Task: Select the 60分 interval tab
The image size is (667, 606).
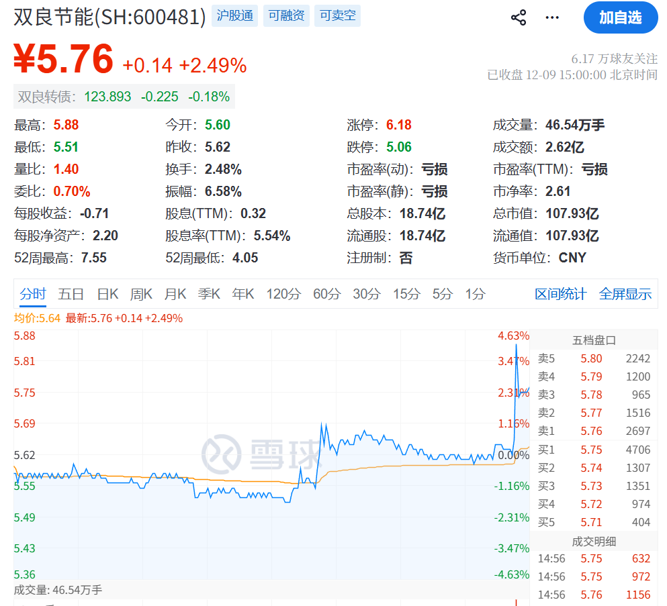Action: click(326, 294)
